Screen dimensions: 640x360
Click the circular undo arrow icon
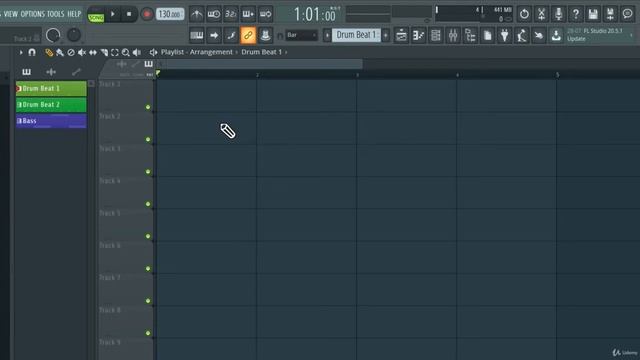pyautogui.click(x=524, y=14)
